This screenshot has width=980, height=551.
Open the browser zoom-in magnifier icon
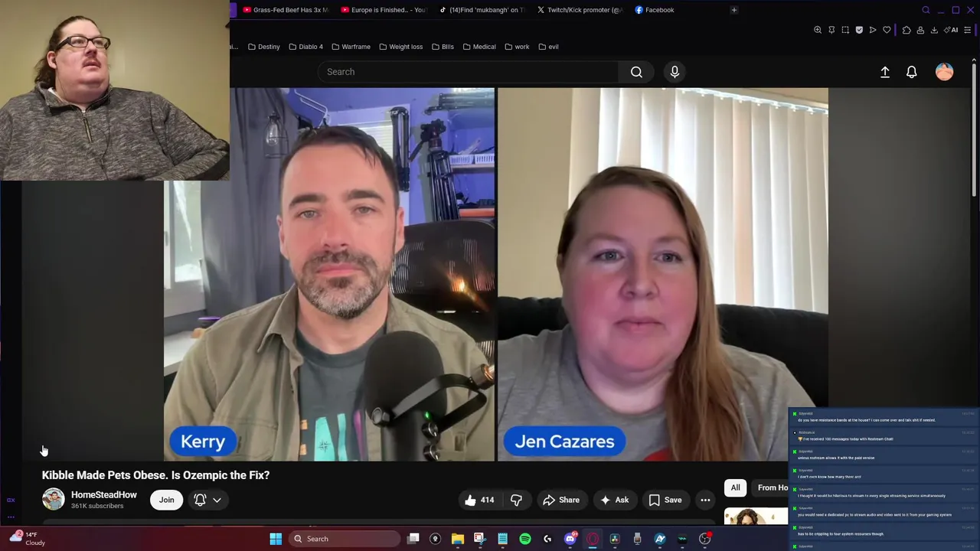[x=818, y=30]
